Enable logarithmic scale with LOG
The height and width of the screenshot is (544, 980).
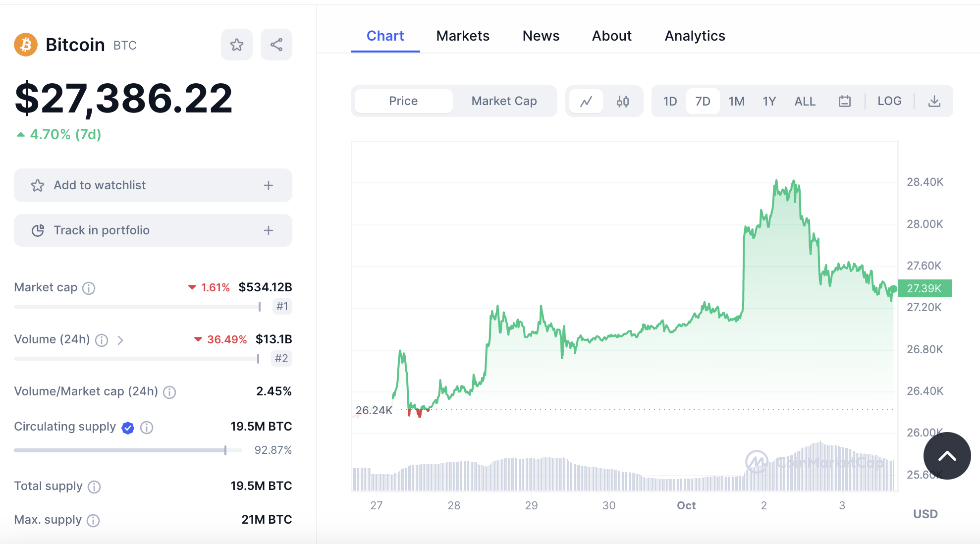pos(889,101)
